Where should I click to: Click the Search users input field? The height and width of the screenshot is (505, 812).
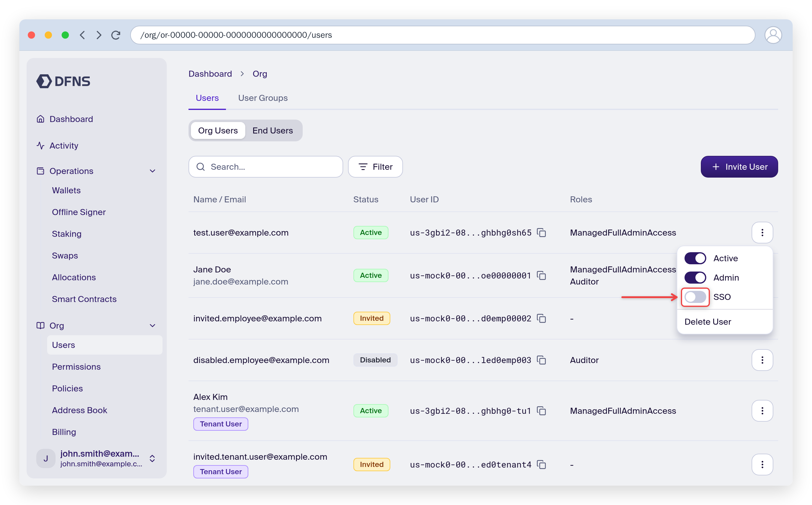coord(266,167)
